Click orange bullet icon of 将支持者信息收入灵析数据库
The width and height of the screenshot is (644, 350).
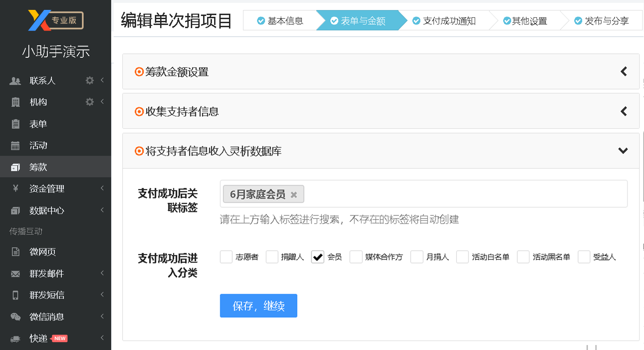139,151
